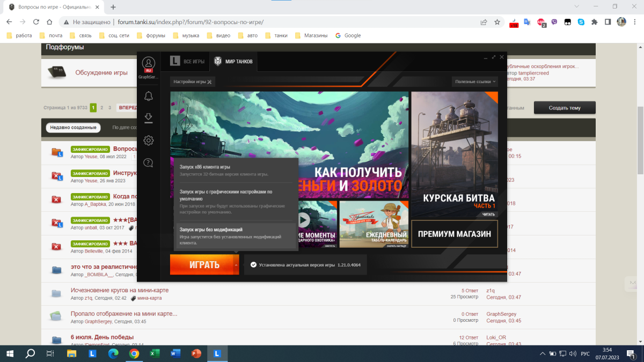Click the play video button on banner
Screen dimensions: 644x362
[x=304, y=219]
